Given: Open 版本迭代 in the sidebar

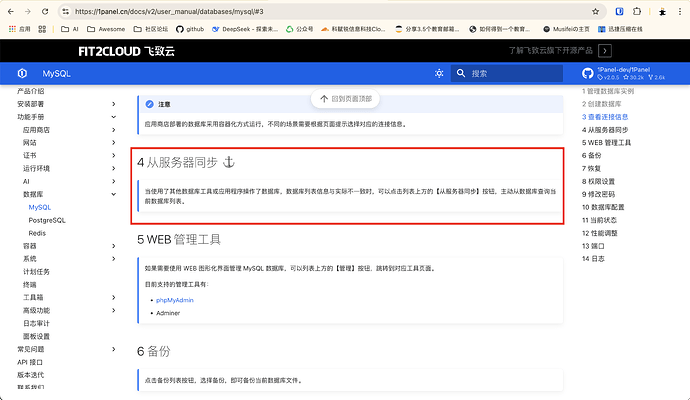Looking at the screenshot, I should 30,375.
